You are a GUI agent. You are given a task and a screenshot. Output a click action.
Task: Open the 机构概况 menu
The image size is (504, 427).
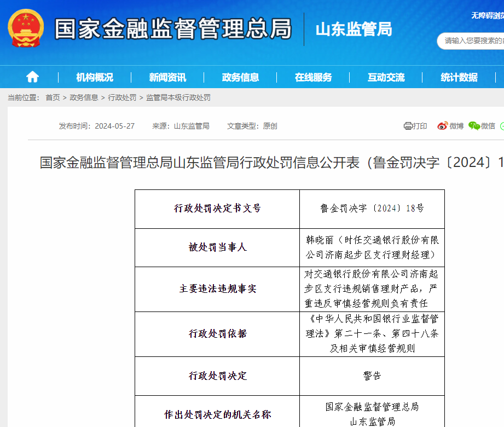coord(95,77)
